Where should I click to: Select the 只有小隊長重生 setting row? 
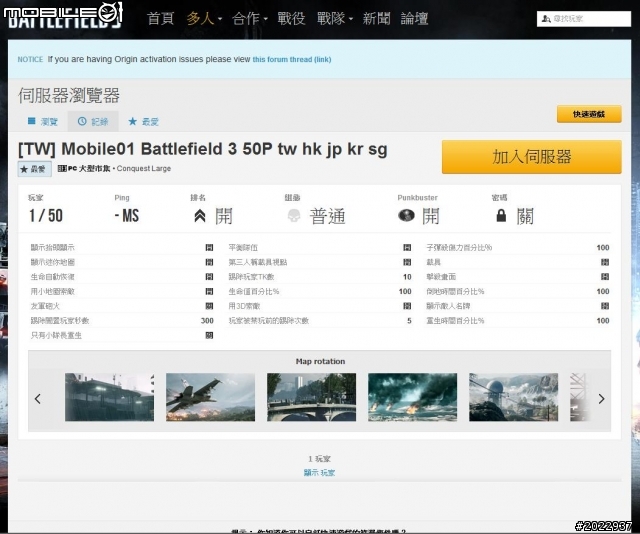pyautogui.click(x=122, y=336)
